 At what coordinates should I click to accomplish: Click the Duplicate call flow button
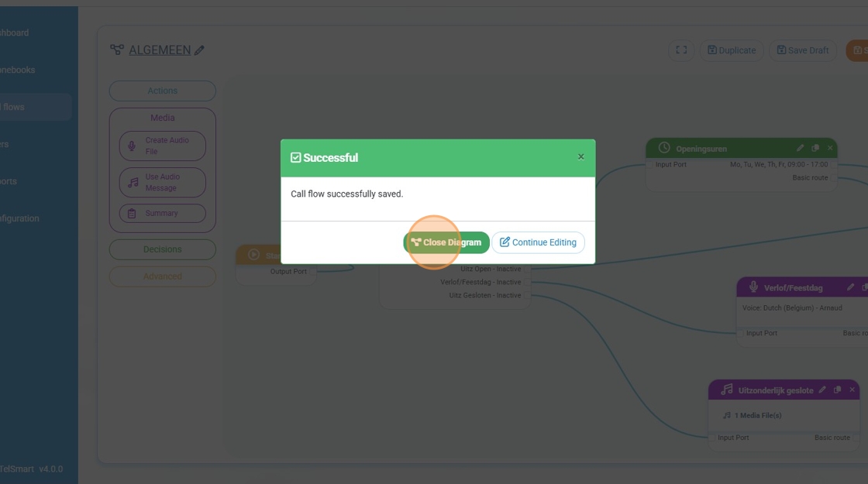point(732,50)
